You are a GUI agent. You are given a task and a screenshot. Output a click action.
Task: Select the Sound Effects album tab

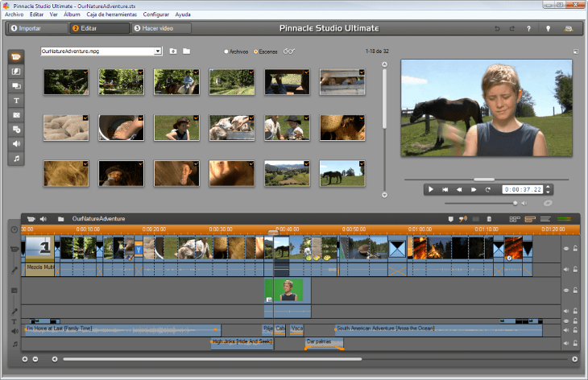[16, 144]
